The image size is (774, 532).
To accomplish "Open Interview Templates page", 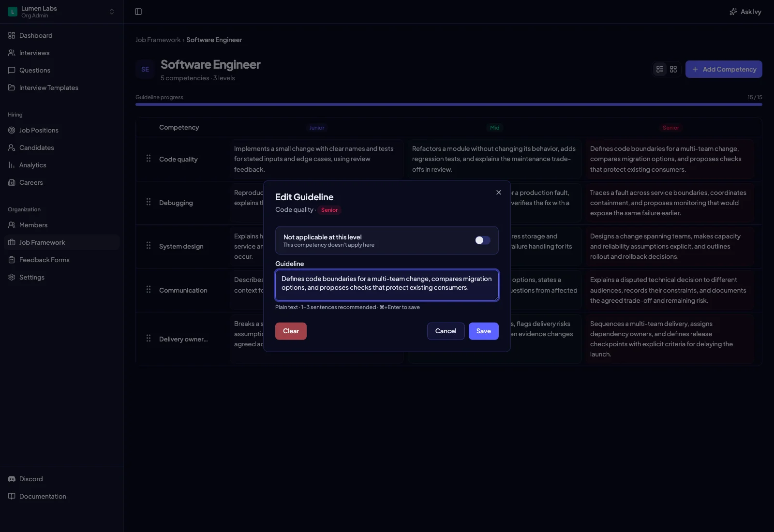I will click(62, 88).
